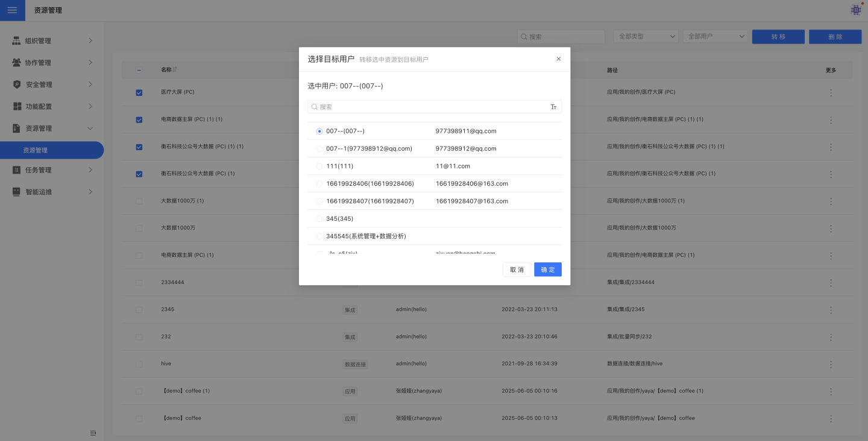Close the 选择目标用户 dialog
Viewport: 868px width, 441px height.
pyautogui.click(x=558, y=59)
